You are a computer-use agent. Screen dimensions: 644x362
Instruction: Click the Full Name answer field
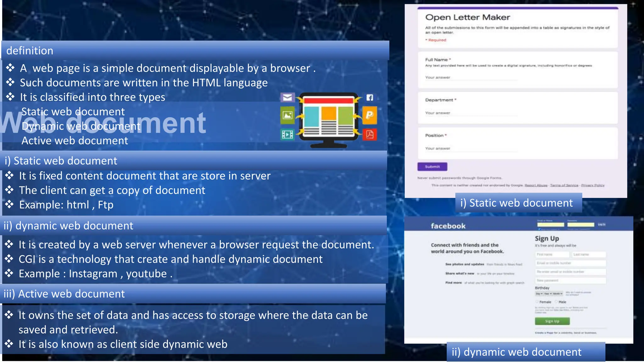[x=470, y=78]
